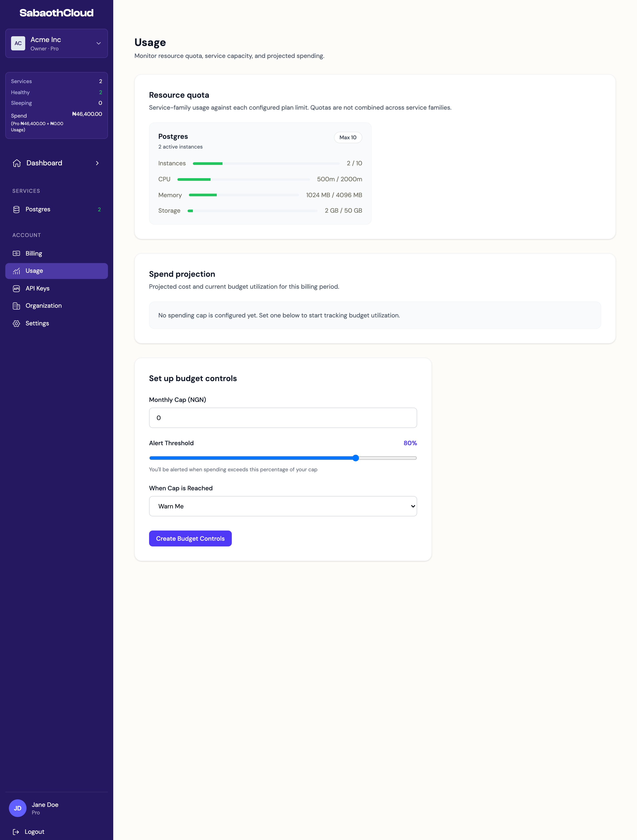This screenshot has height=840, width=637.
Task: Click the Usage chart icon
Action: pyautogui.click(x=16, y=271)
